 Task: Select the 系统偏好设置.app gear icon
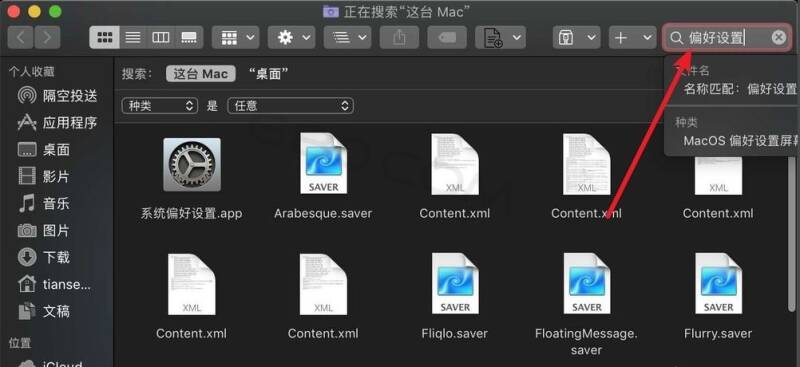(192, 164)
